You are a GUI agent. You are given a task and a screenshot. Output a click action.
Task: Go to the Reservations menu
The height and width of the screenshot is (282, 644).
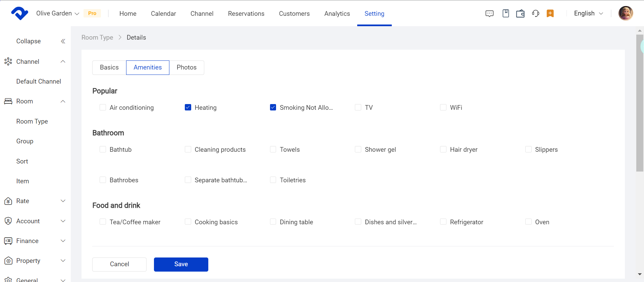point(246,14)
